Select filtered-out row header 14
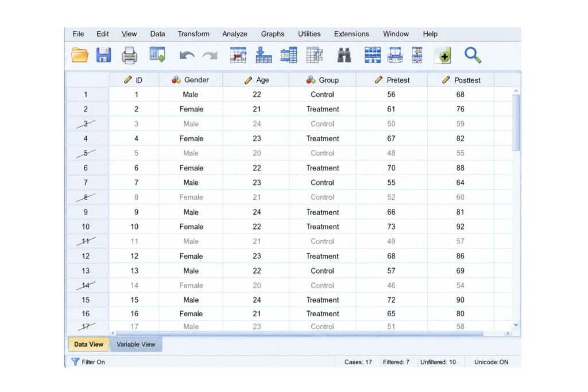Image resolution: width=588 pixels, height=392 pixels. 86,285
